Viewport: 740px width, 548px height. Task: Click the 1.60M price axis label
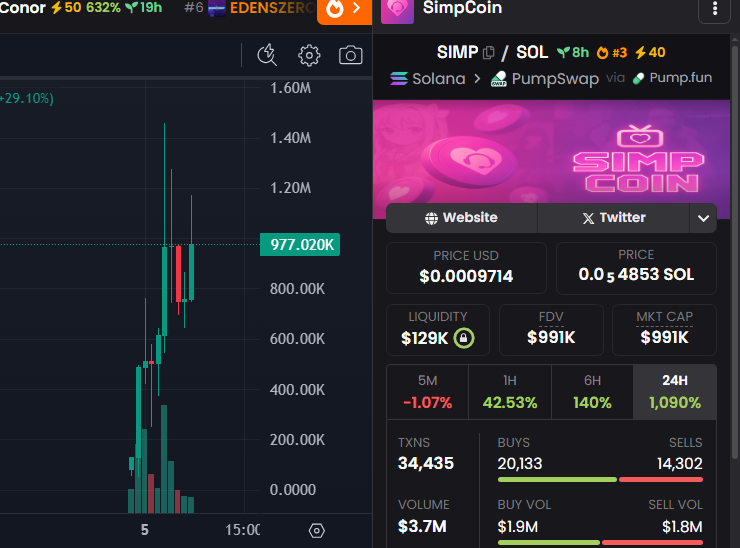tap(291, 88)
